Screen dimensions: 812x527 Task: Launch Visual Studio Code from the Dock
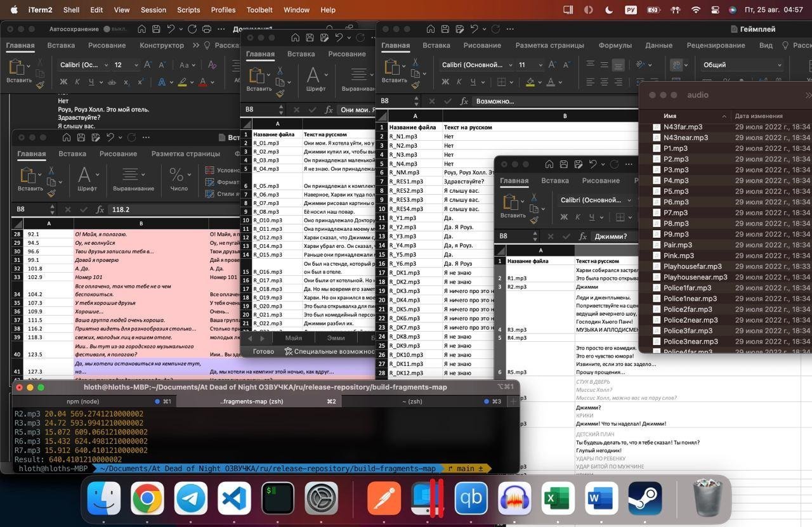[234, 498]
